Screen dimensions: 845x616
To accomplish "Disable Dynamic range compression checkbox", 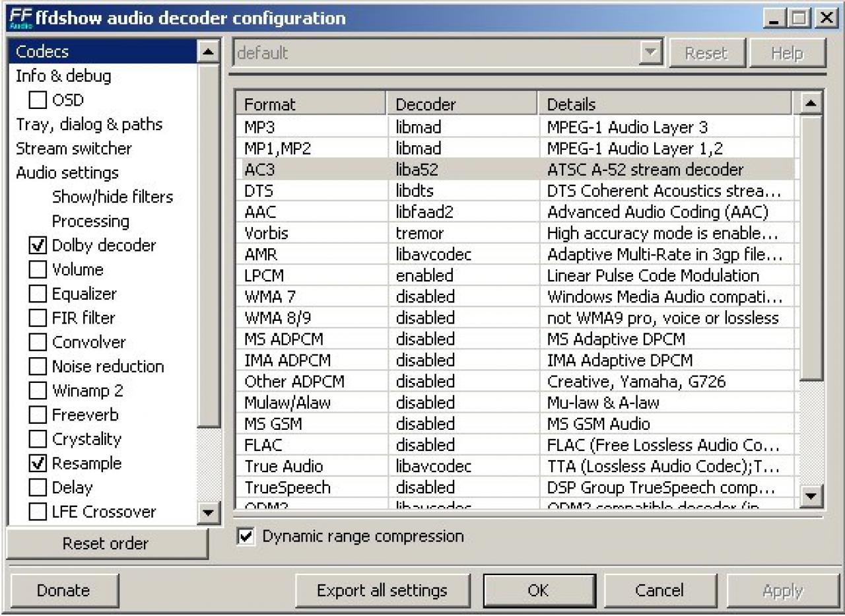I will (246, 536).
